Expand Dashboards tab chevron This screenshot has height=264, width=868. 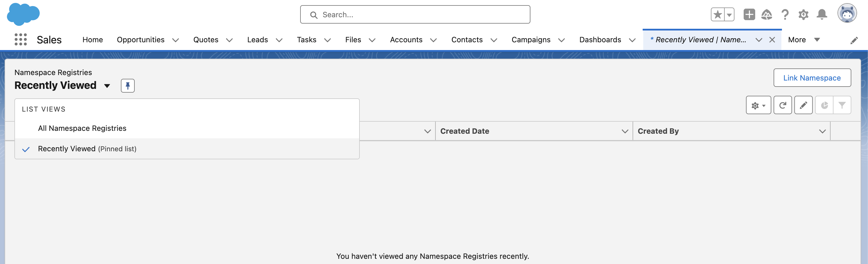(633, 40)
